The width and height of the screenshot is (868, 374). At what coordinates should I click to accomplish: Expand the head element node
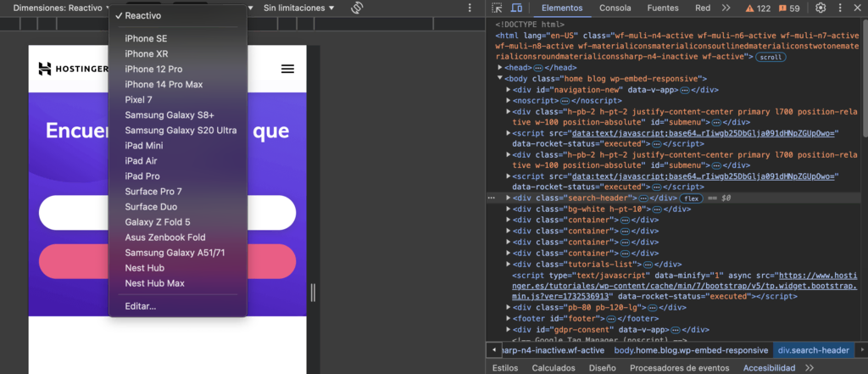coord(500,68)
